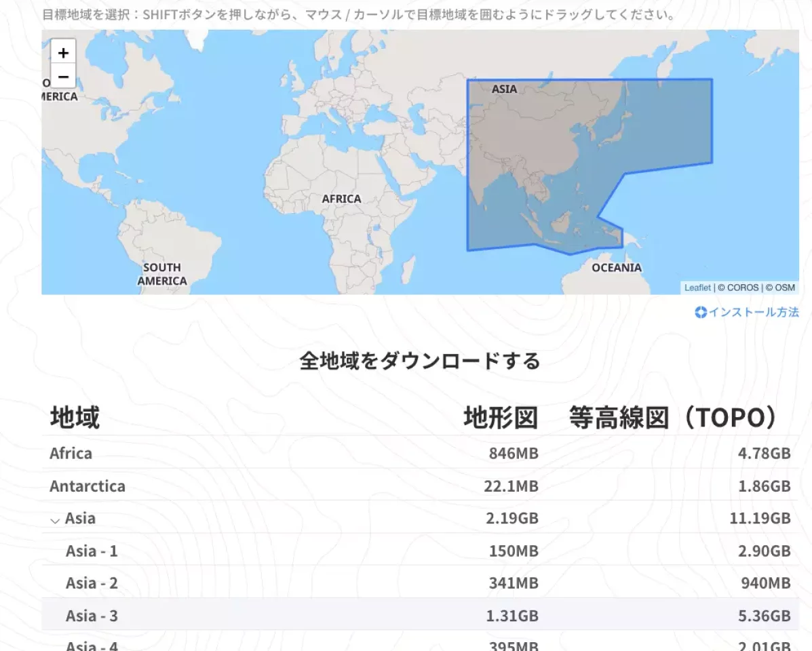Image resolution: width=812 pixels, height=651 pixels.
Task: Download Asia - 3 TOPO map 5.36GB
Action: coord(764,616)
